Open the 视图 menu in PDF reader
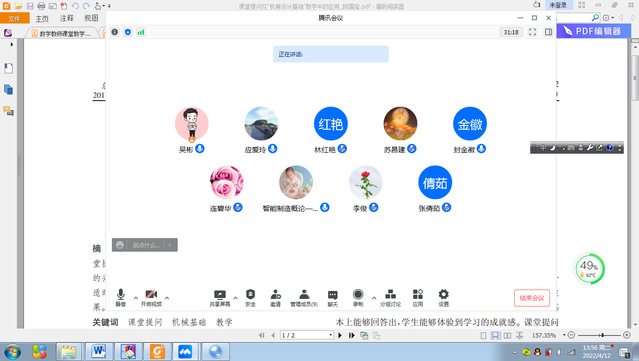This screenshot has width=639, height=361. pos(91,18)
